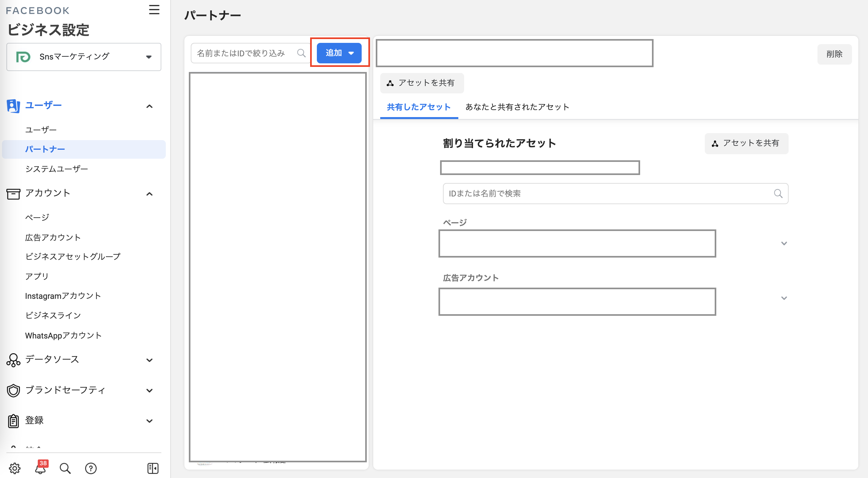The image size is (868, 478).
Task: Expand the ブランドセーフティ section
Action: tap(149, 390)
